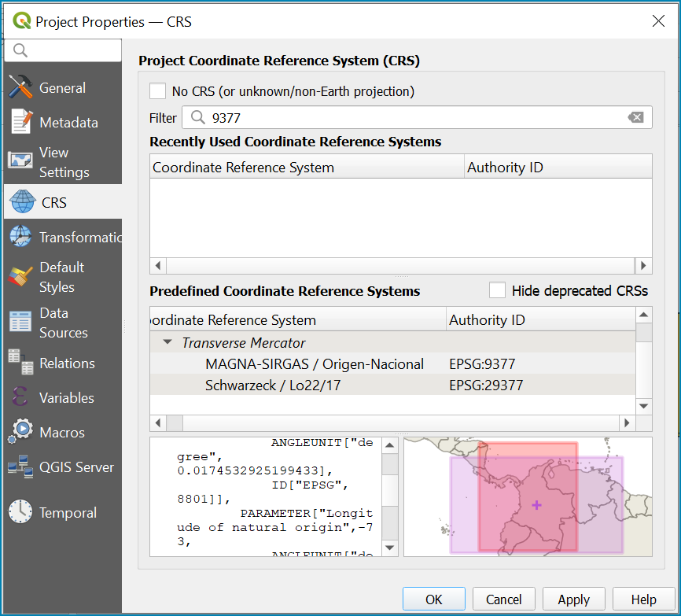Open the Data Sources table icon
Screen dimensions: 681x616
(20, 322)
